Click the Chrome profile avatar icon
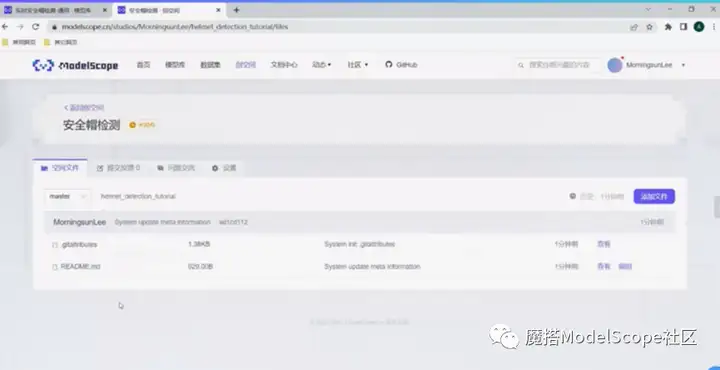This screenshot has height=370, width=720. pyautogui.click(x=699, y=27)
